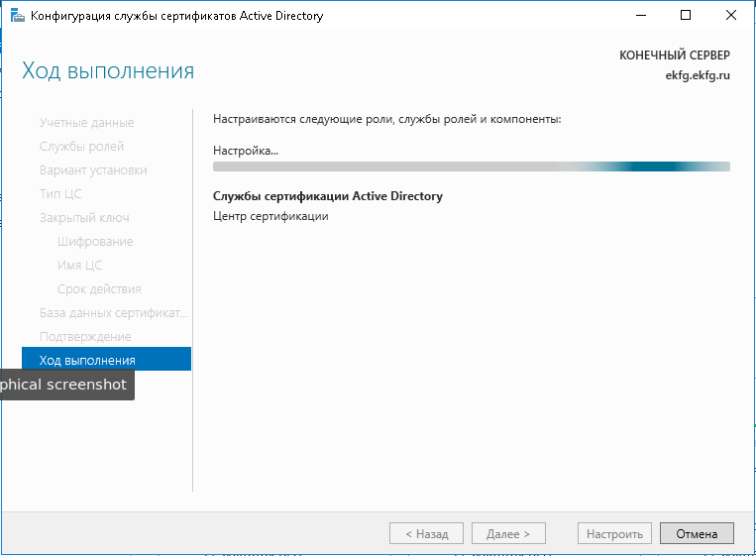Open the Закрытый ключ step
Screen dimensions: 756x556
pyautogui.click(x=84, y=218)
